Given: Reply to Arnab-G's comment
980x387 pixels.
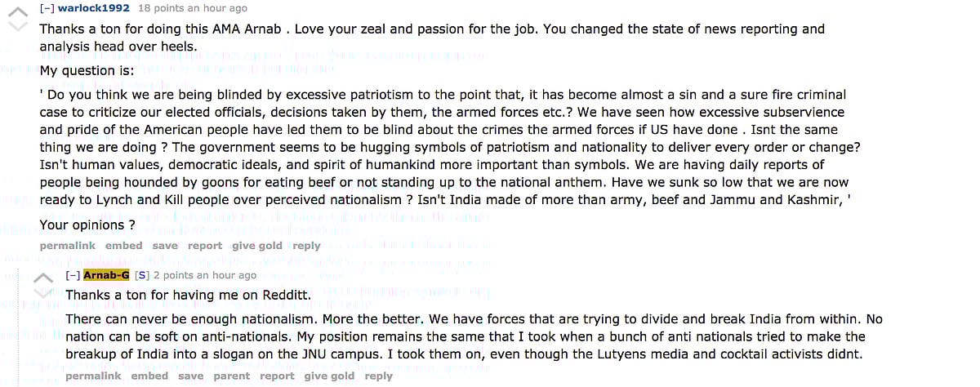Looking at the screenshot, I should (x=378, y=376).
